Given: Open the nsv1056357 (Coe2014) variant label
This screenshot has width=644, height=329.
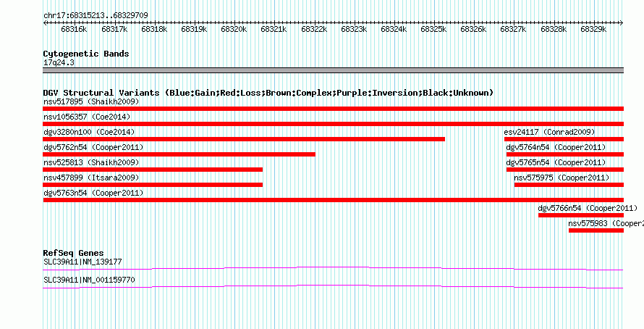Looking at the screenshot, I should tap(87, 117).
